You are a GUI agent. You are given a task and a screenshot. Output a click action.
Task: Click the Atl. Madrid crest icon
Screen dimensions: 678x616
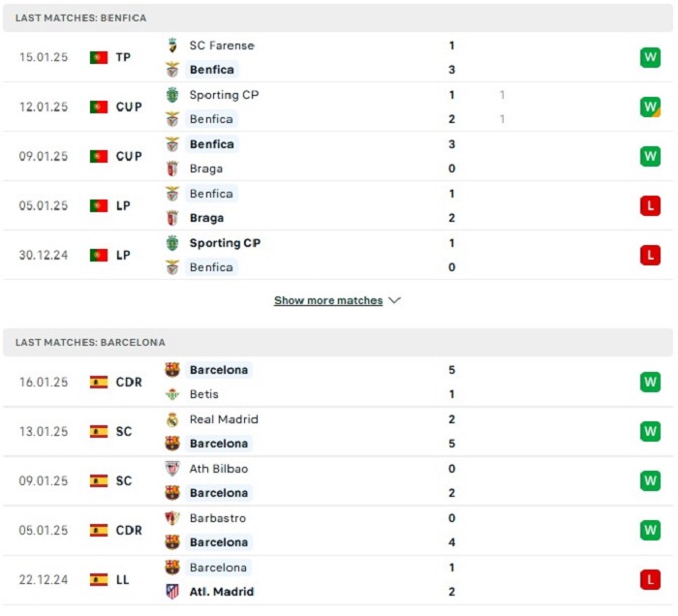point(172,592)
